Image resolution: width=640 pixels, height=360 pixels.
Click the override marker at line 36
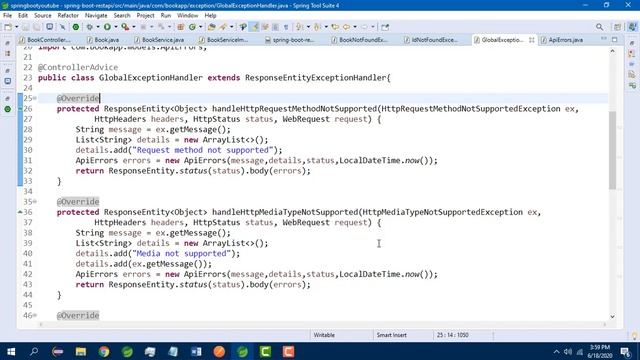[x=20, y=212]
